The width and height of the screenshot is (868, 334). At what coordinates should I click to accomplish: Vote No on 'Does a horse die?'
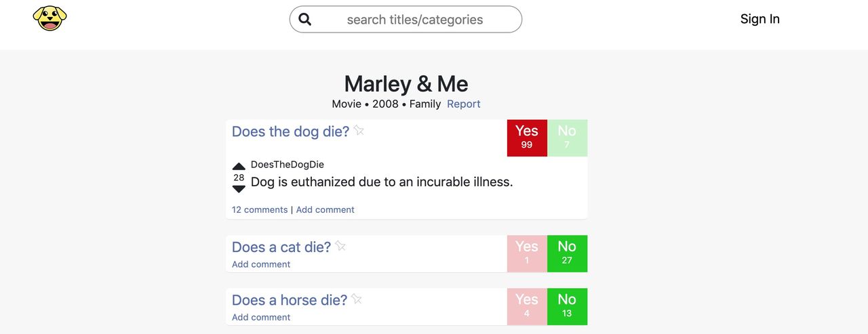pos(567,306)
